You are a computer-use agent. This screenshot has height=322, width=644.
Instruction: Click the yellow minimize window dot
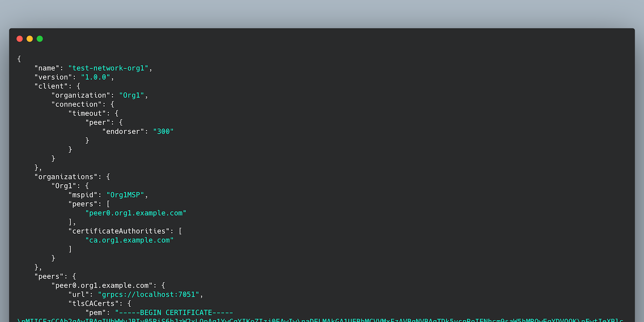[x=30, y=39]
